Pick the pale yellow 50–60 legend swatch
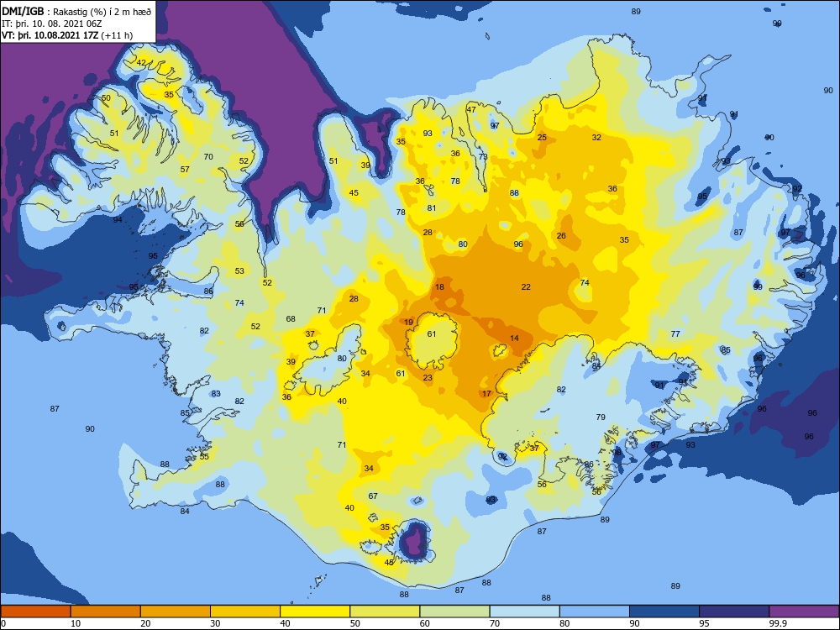The width and height of the screenshot is (840, 630). pyautogui.click(x=386, y=612)
